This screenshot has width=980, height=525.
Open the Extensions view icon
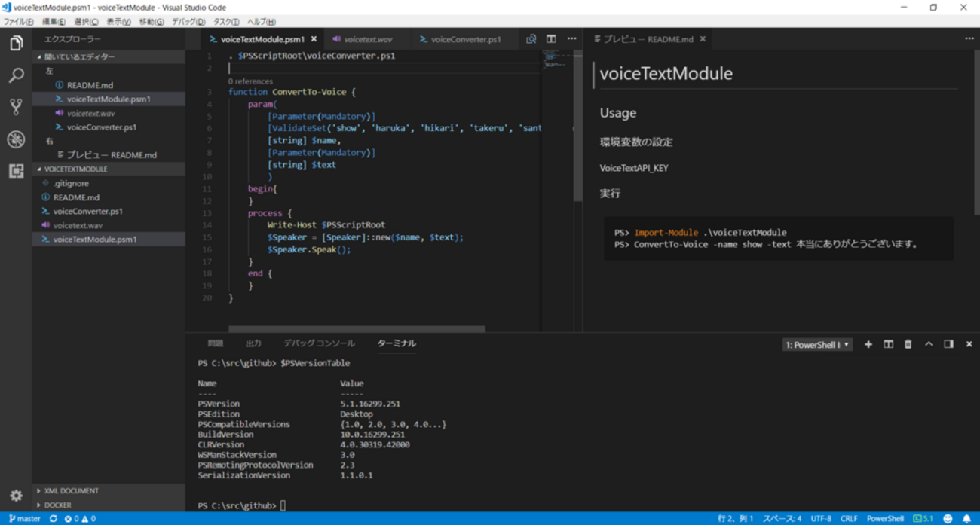(16, 171)
